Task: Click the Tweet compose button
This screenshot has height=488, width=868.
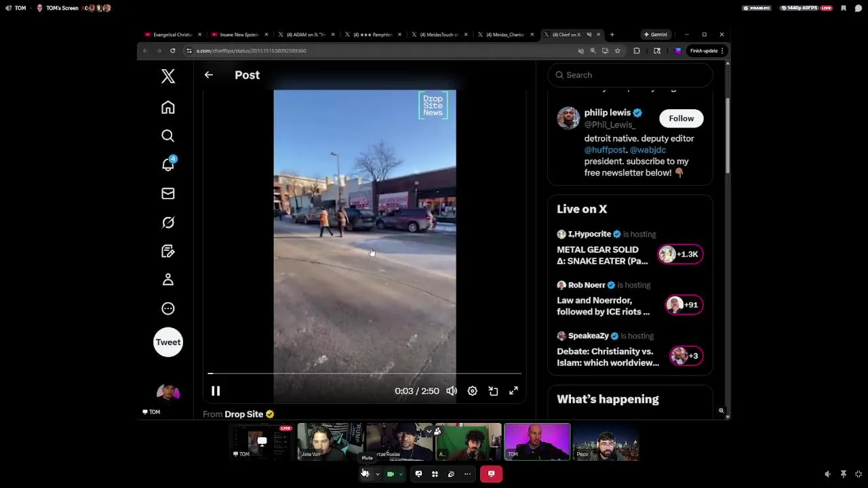Action: click(x=168, y=342)
